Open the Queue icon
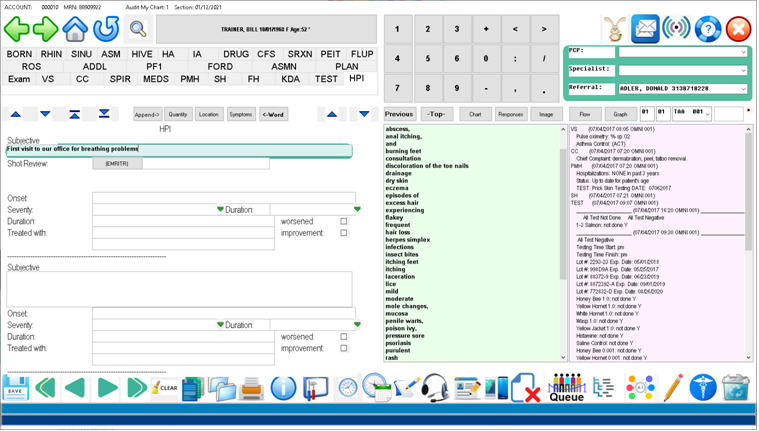The width and height of the screenshot is (759, 431). click(566, 388)
